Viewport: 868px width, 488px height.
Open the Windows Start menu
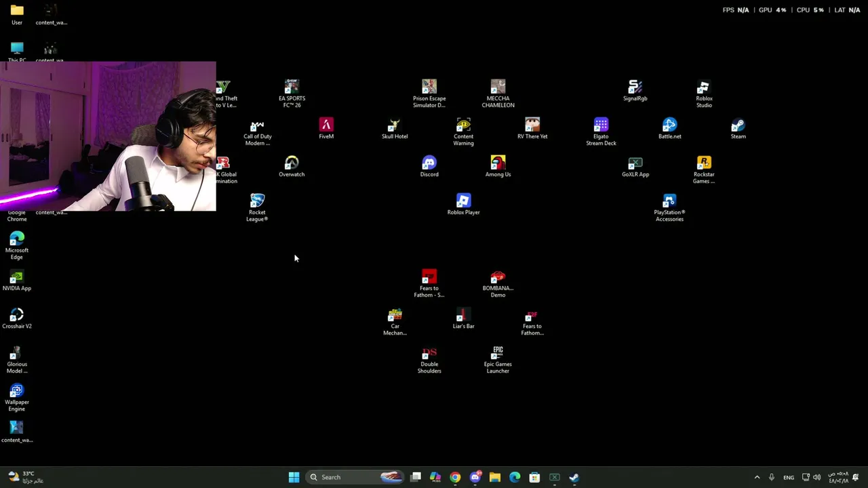pyautogui.click(x=294, y=477)
